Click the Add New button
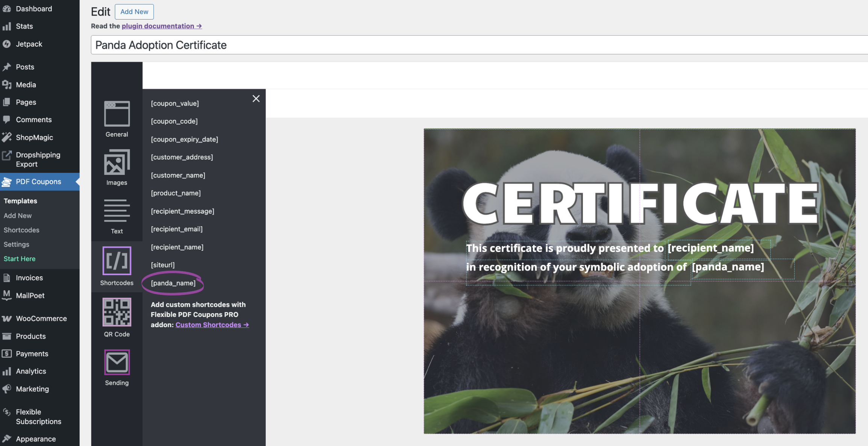The width and height of the screenshot is (868, 446). [x=134, y=11]
